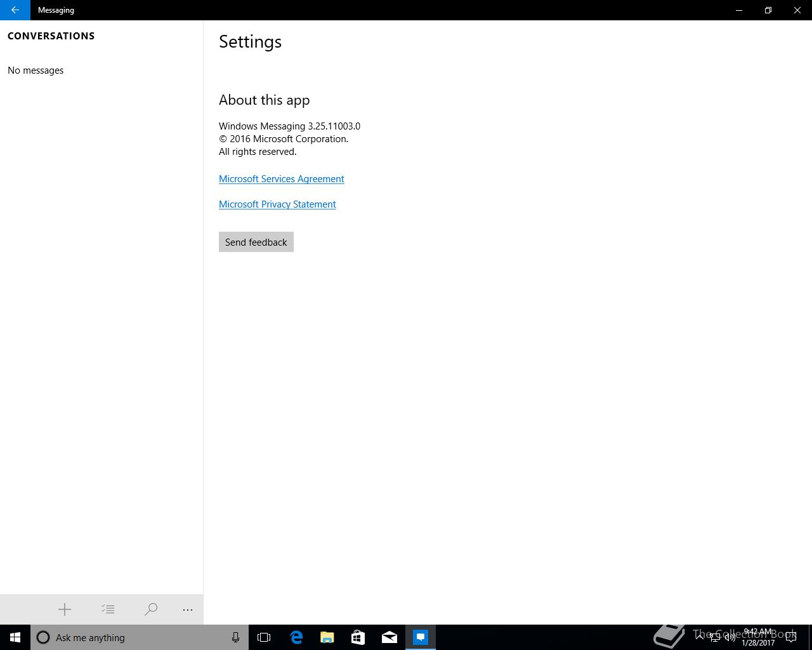
Task: Open network status tray icon
Action: 715,637
